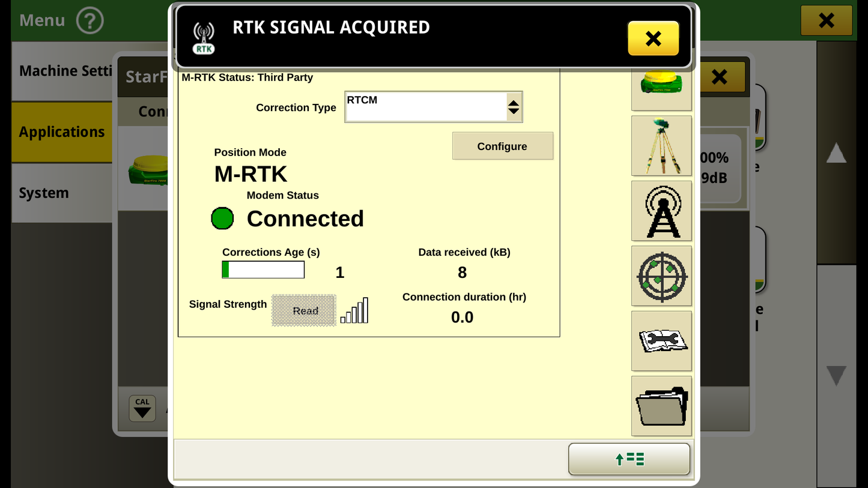Image resolution: width=868 pixels, height=488 pixels.
Task: Click the menu list button at bottom
Action: pyautogui.click(x=629, y=459)
